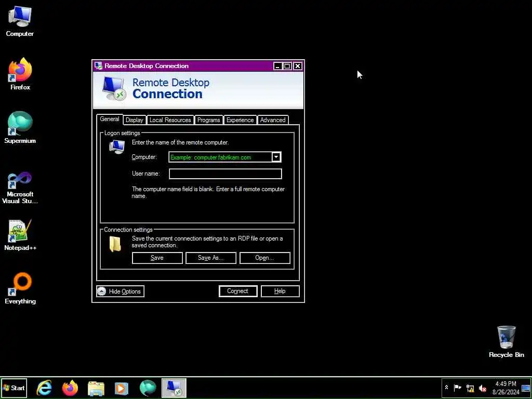The width and height of the screenshot is (532, 399).
Task: Select the Firefox desktop shortcut
Action: point(20,74)
